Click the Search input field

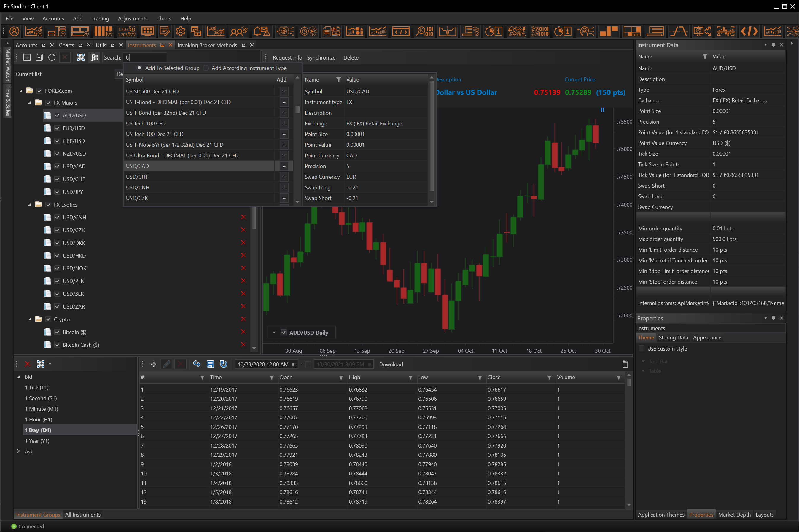tap(145, 58)
